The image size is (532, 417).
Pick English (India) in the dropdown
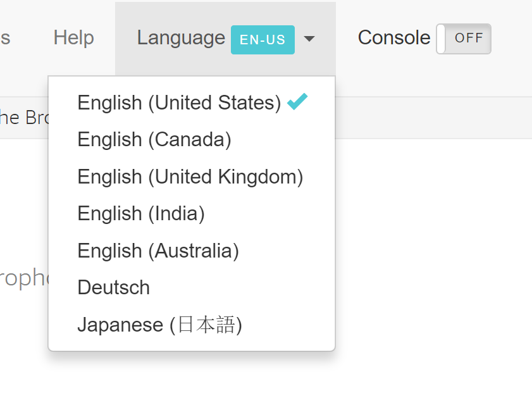[x=141, y=214]
